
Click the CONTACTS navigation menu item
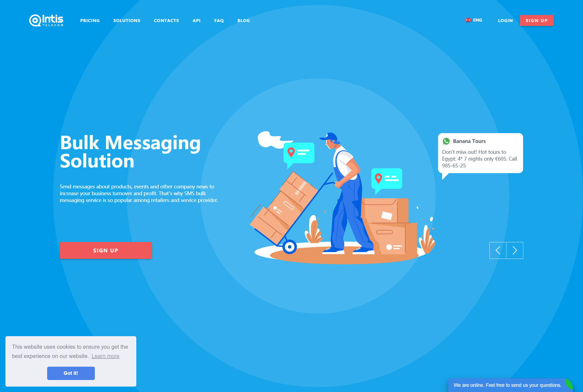(166, 20)
